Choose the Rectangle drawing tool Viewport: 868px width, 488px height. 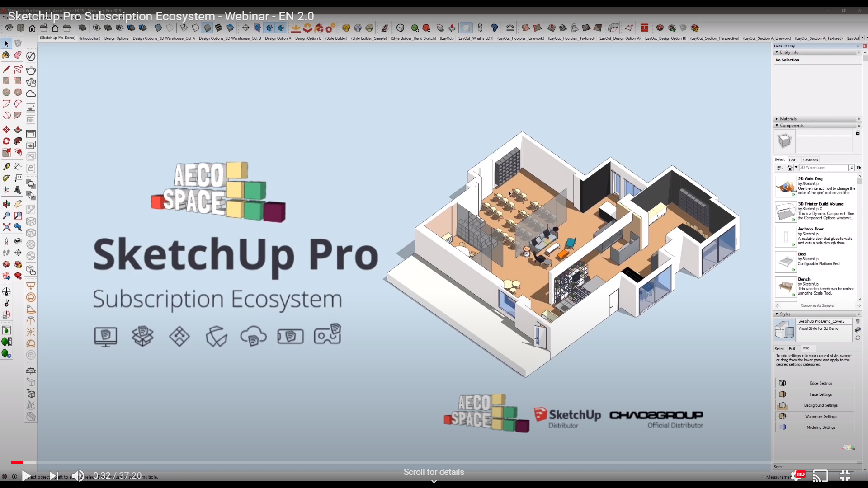click(6, 80)
